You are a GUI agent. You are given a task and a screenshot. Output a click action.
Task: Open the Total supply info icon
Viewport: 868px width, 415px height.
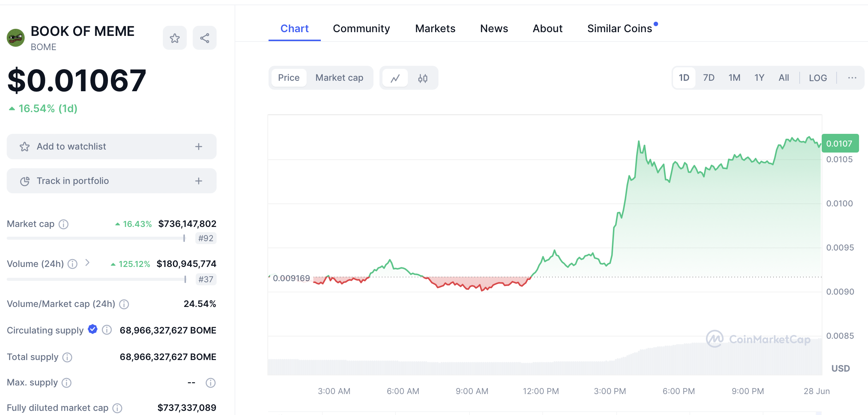67,357
